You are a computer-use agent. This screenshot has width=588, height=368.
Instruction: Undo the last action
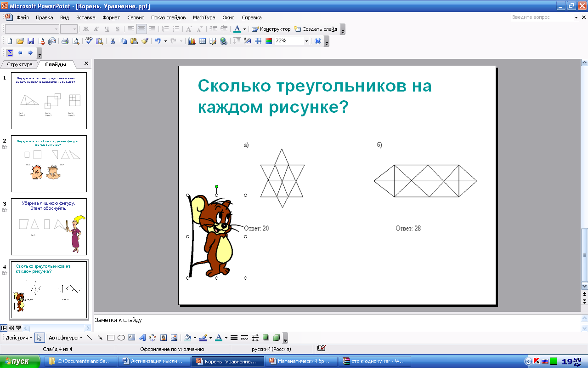(x=158, y=41)
